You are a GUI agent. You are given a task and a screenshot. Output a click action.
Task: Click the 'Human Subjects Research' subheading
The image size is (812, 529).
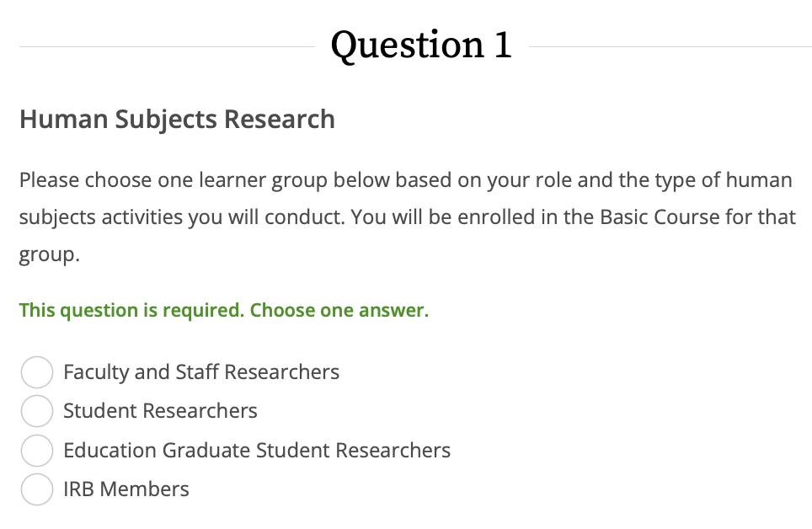(177, 120)
